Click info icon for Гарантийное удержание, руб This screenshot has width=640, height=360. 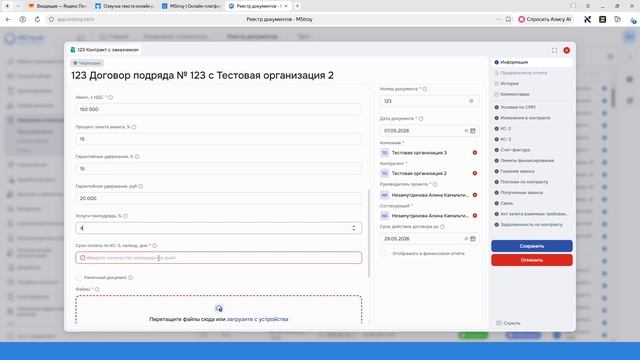tap(141, 186)
